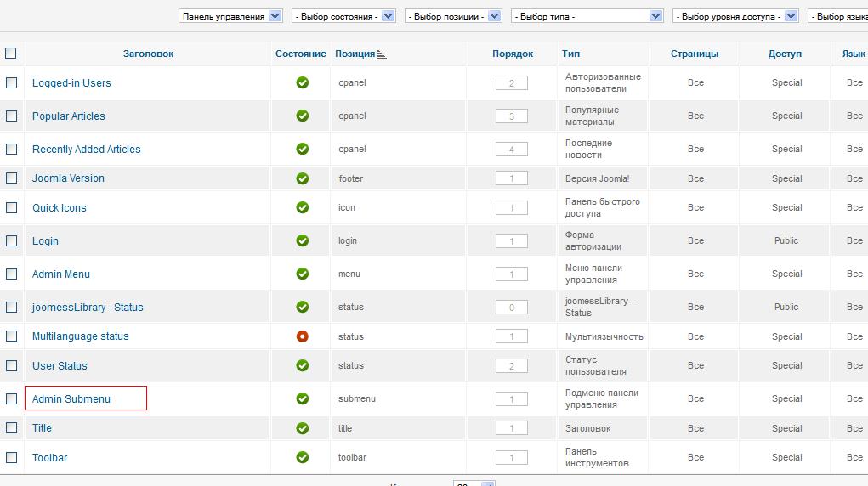
Task: Click the order field for joomessLibrary - Status
Action: (x=511, y=308)
